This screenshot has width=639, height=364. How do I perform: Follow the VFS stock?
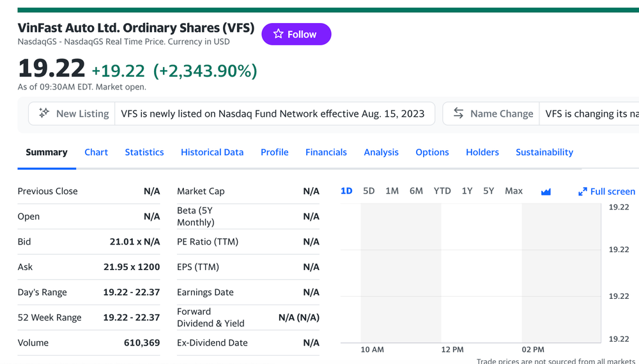pos(296,34)
